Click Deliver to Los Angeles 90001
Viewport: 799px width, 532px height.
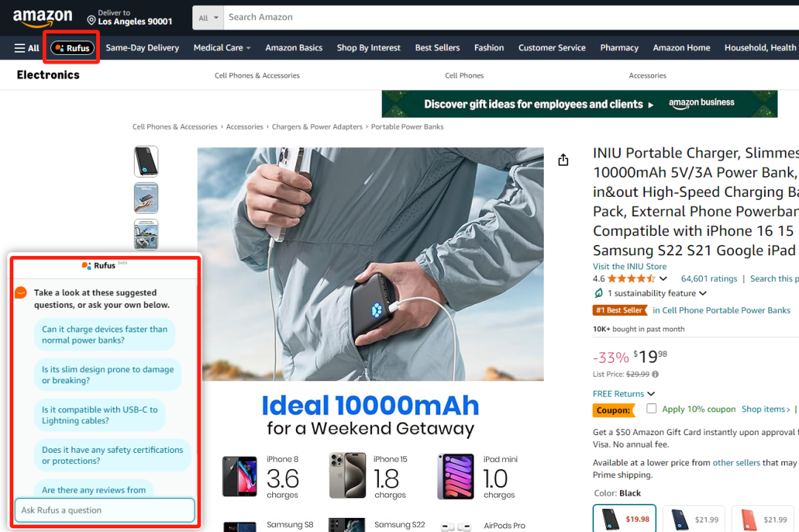click(130, 18)
